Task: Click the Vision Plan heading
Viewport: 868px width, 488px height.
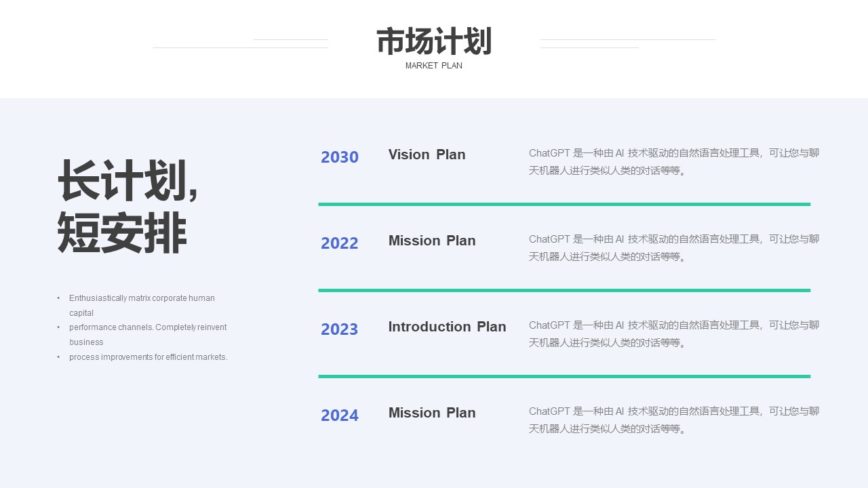Action: click(427, 155)
